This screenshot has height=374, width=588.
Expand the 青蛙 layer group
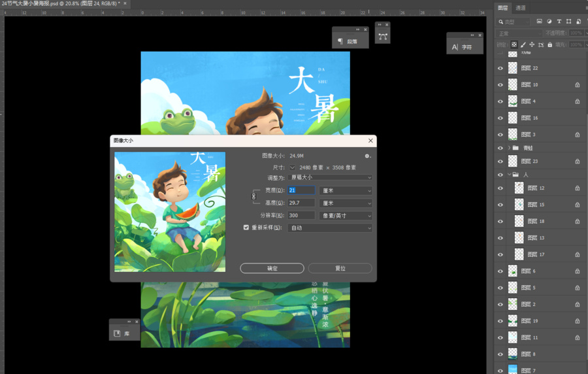tap(509, 148)
